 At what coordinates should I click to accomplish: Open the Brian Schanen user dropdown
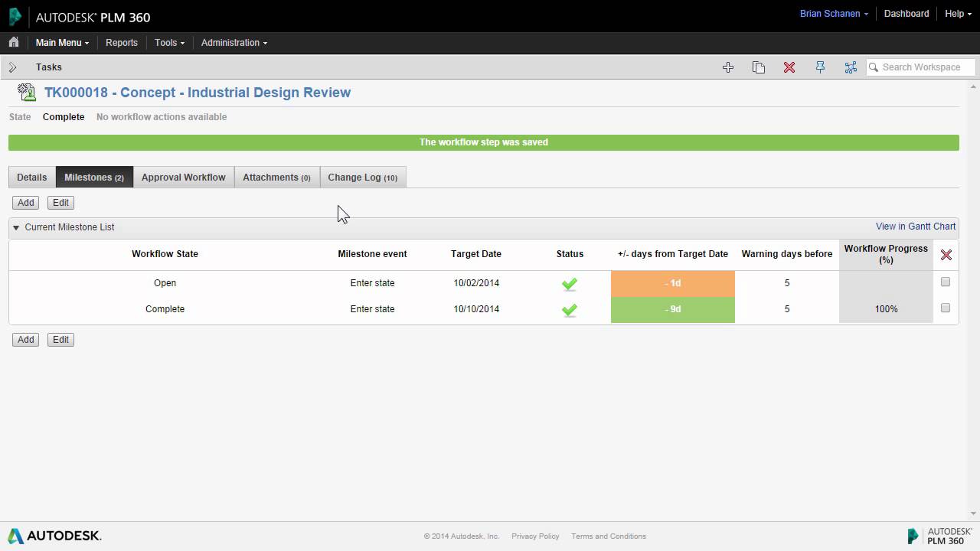pyautogui.click(x=834, y=14)
